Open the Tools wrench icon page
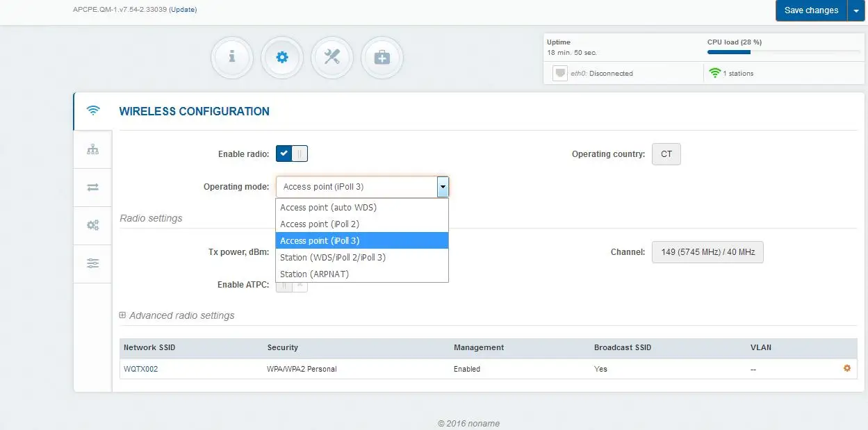The width and height of the screenshot is (868, 430). coord(332,58)
